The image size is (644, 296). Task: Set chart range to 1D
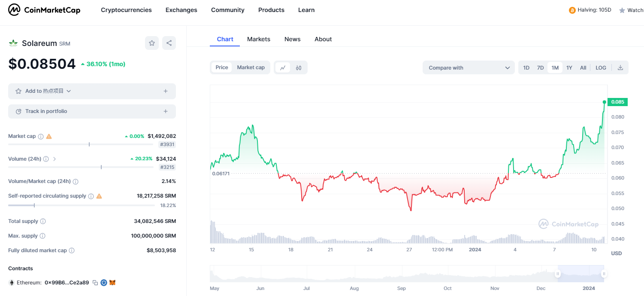526,68
